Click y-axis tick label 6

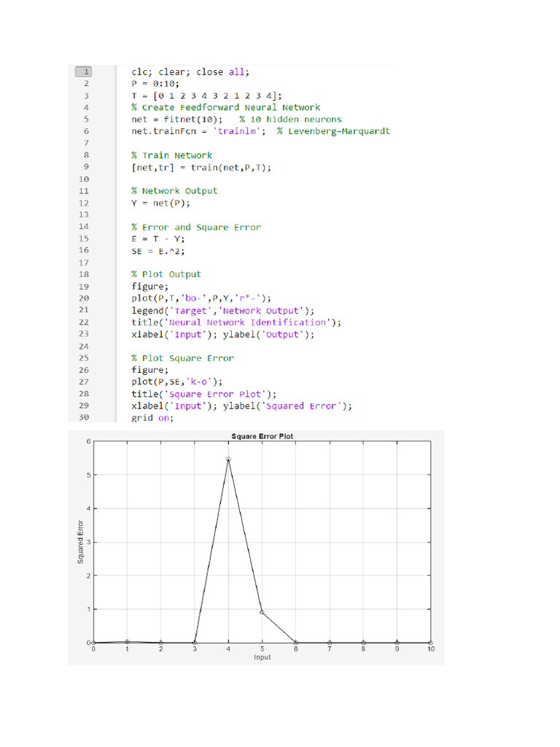(88, 441)
